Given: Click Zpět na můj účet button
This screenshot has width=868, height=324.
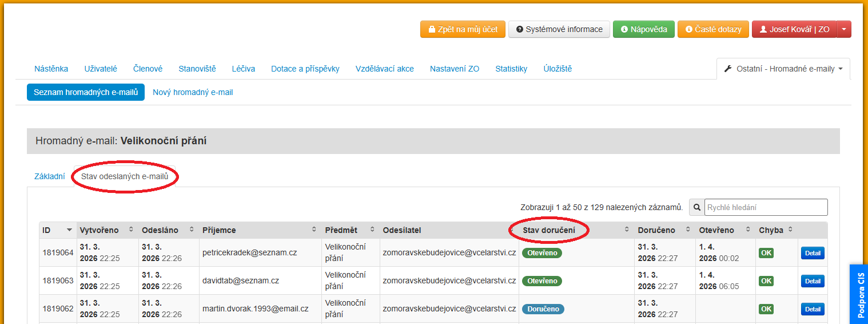Looking at the screenshot, I should [463, 29].
